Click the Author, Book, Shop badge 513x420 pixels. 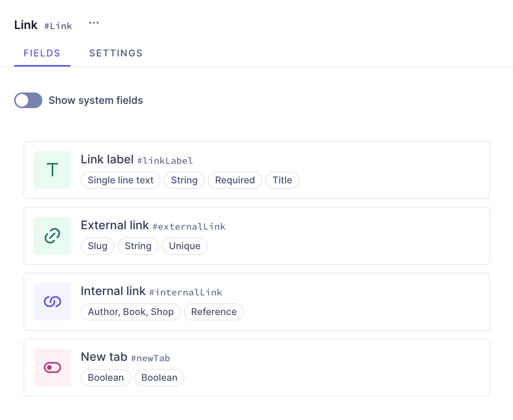(x=130, y=312)
